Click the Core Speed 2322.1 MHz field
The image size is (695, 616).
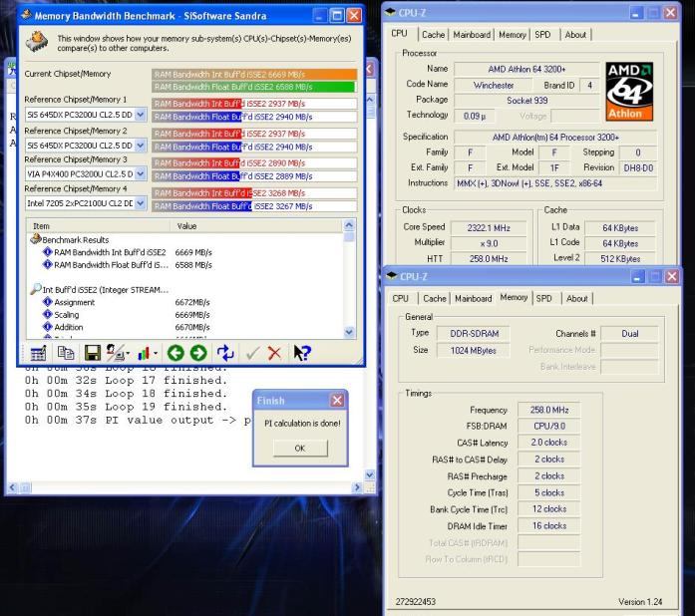489,228
